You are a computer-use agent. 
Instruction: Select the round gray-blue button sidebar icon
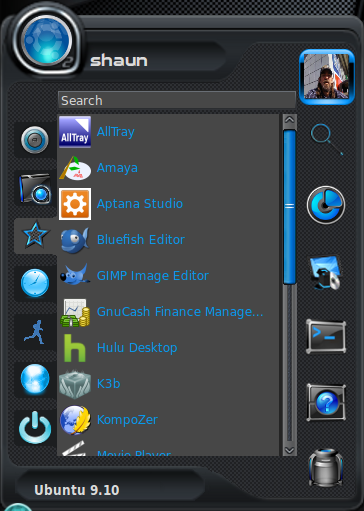click(35, 140)
